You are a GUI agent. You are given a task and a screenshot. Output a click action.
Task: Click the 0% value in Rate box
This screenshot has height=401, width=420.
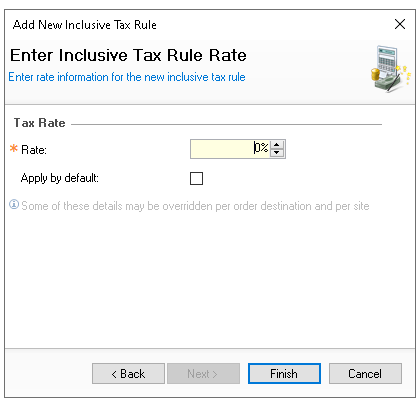pos(261,148)
